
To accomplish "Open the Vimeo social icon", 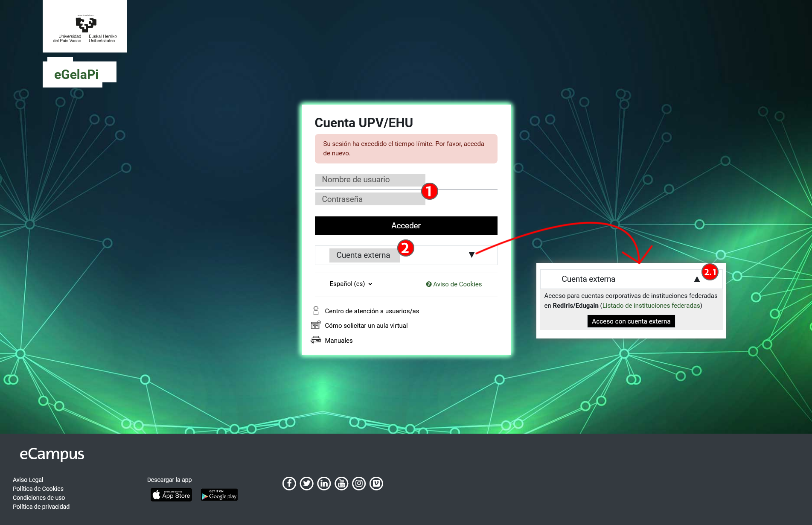I will 376,483.
